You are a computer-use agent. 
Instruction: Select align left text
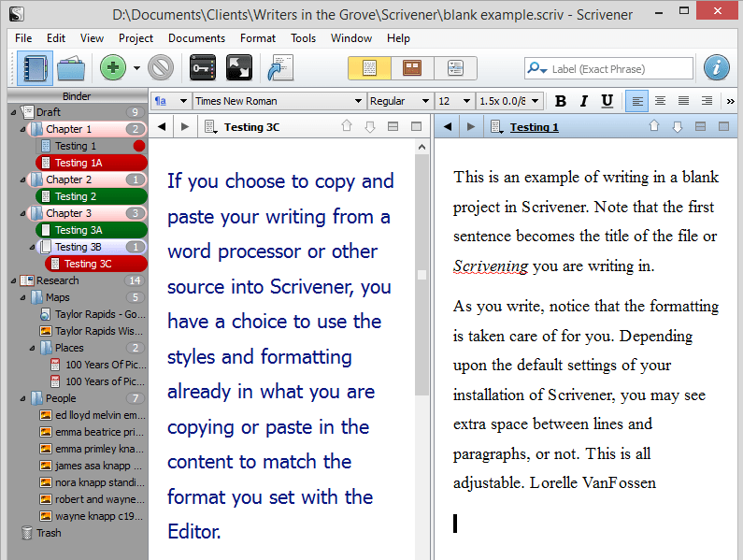click(636, 101)
